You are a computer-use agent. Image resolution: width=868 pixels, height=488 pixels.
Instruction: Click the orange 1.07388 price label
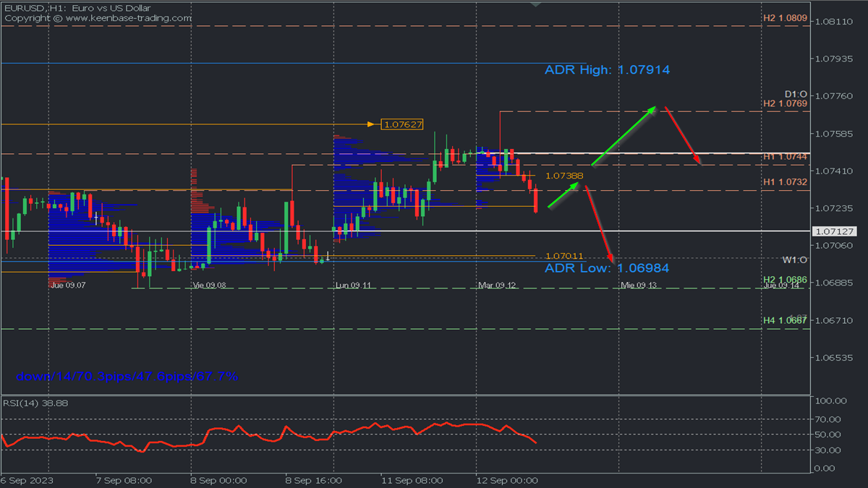(564, 176)
